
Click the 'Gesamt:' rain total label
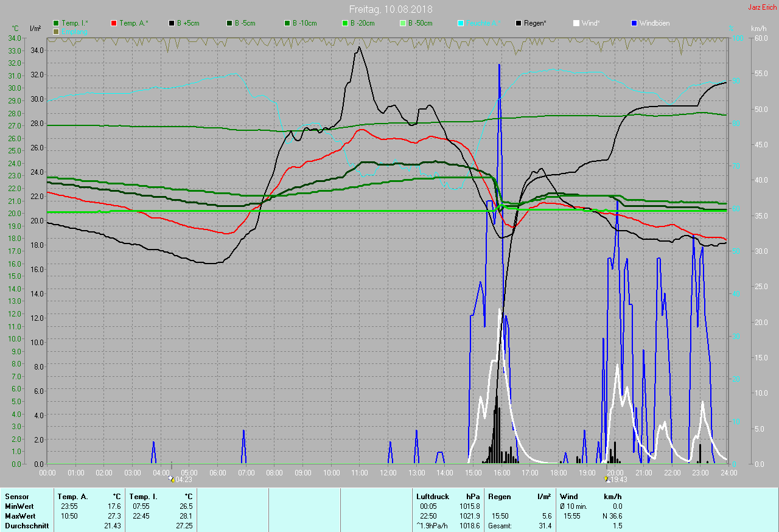500,526
